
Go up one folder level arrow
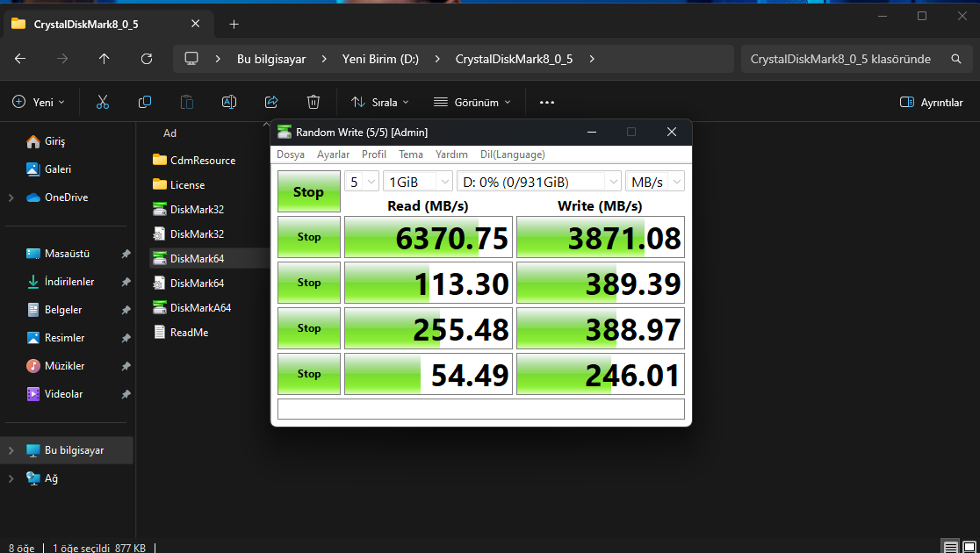[x=104, y=59]
